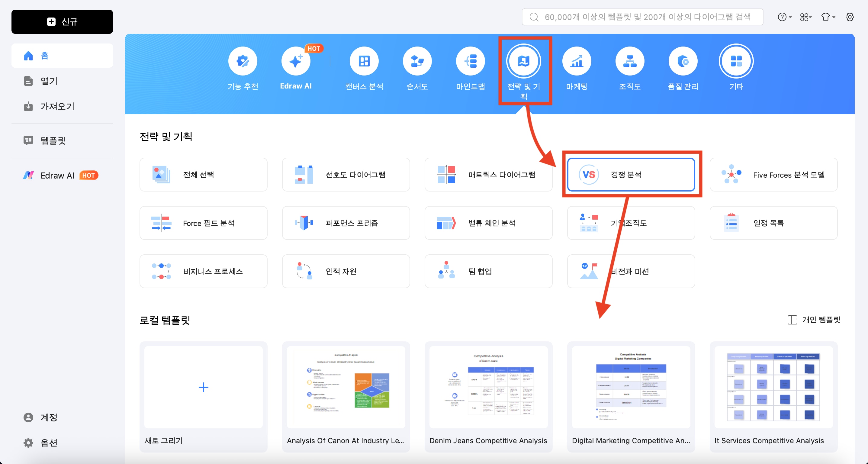Image resolution: width=868 pixels, height=464 pixels.
Task: Switch to the 홈 sidebar tab
Action: (62, 56)
